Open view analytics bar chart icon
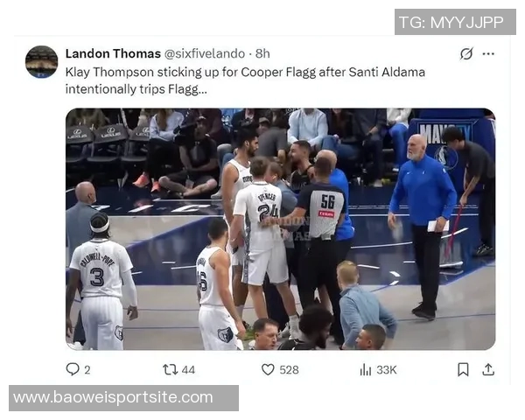Screen dimensions: 525x420 click(x=366, y=370)
